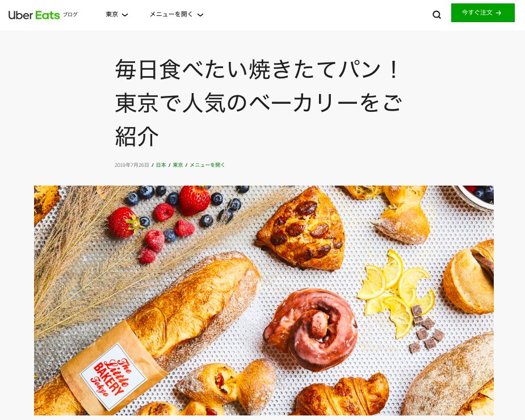Click the lemon slices in the photo
525x420 pixels.
point(396,293)
